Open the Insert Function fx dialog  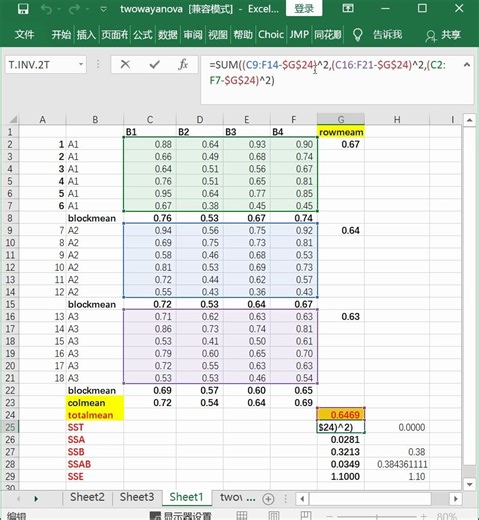(183, 64)
